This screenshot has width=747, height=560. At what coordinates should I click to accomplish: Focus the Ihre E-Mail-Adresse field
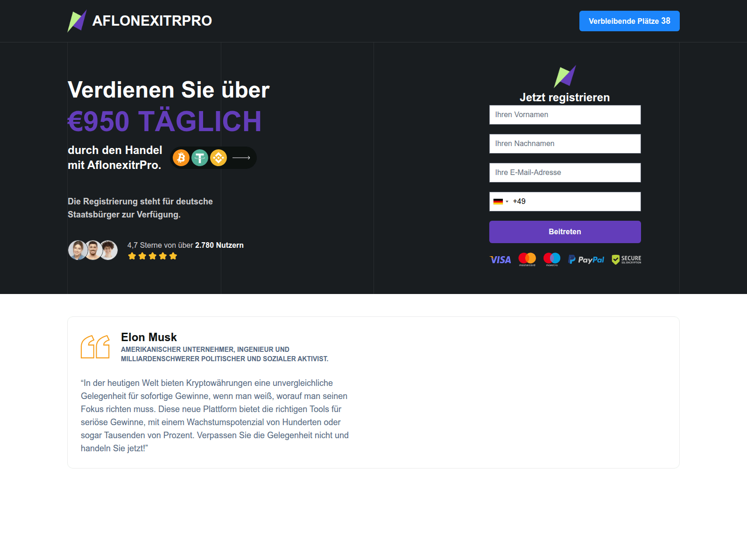565,173
